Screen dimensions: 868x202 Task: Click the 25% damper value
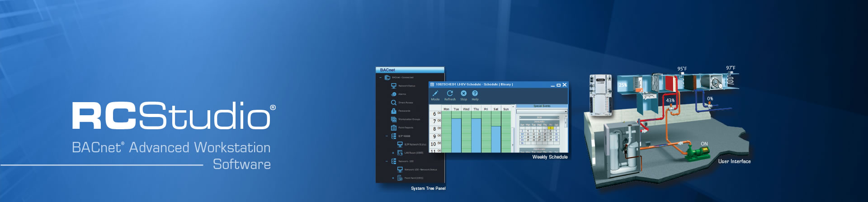623,85
